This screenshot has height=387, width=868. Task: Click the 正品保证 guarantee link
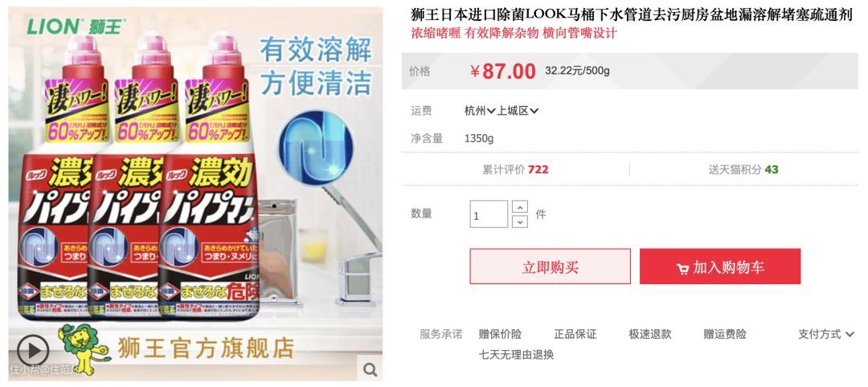575,334
